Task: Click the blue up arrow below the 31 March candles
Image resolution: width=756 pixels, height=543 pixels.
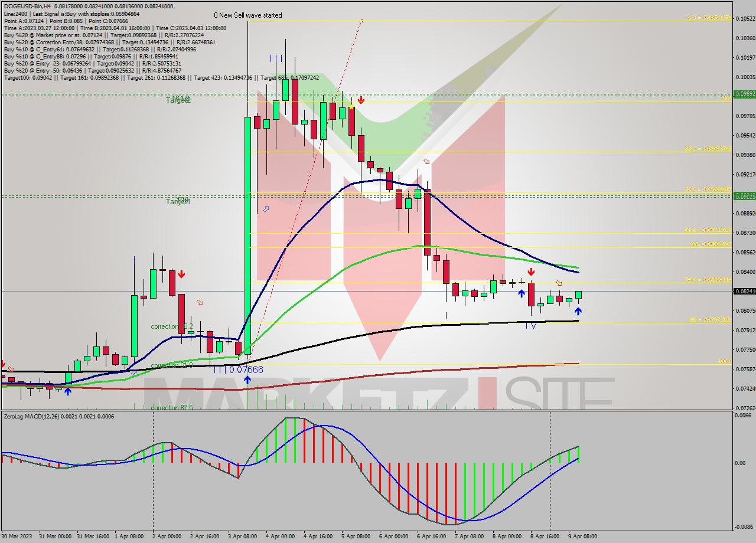Action: tap(68, 391)
